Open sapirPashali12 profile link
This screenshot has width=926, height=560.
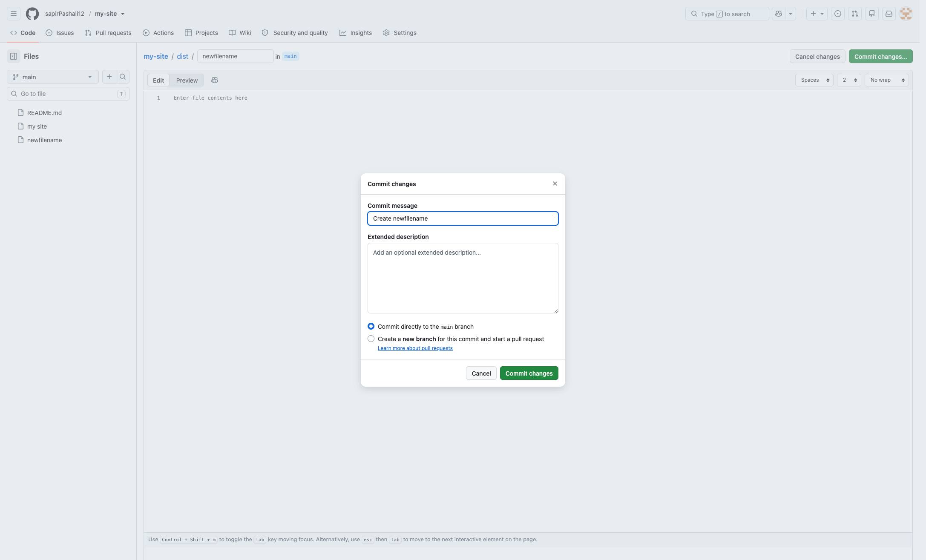(x=65, y=14)
